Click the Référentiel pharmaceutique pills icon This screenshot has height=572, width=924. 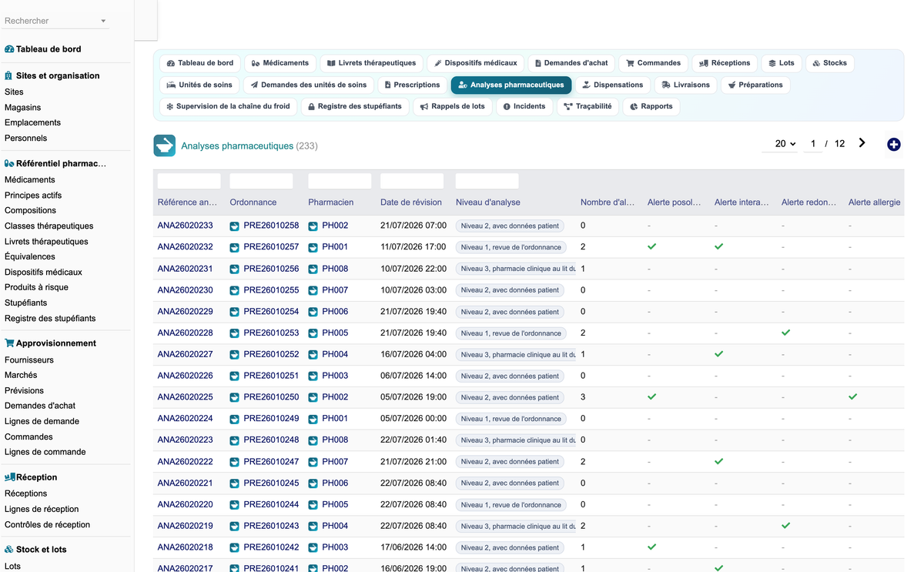9,164
